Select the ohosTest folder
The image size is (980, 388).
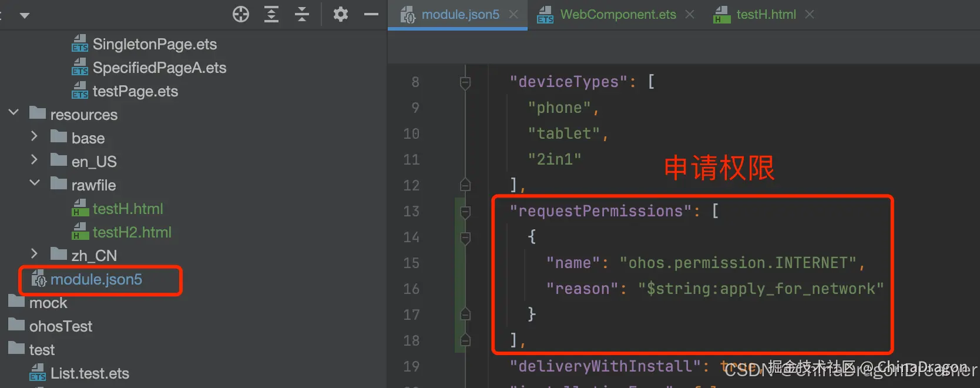[61, 326]
